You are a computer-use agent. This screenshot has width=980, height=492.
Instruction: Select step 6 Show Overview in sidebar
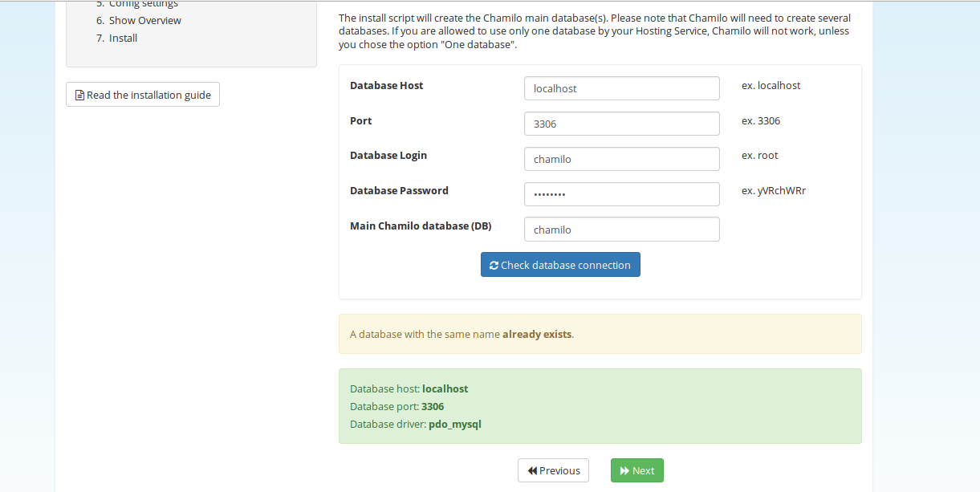(138, 20)
